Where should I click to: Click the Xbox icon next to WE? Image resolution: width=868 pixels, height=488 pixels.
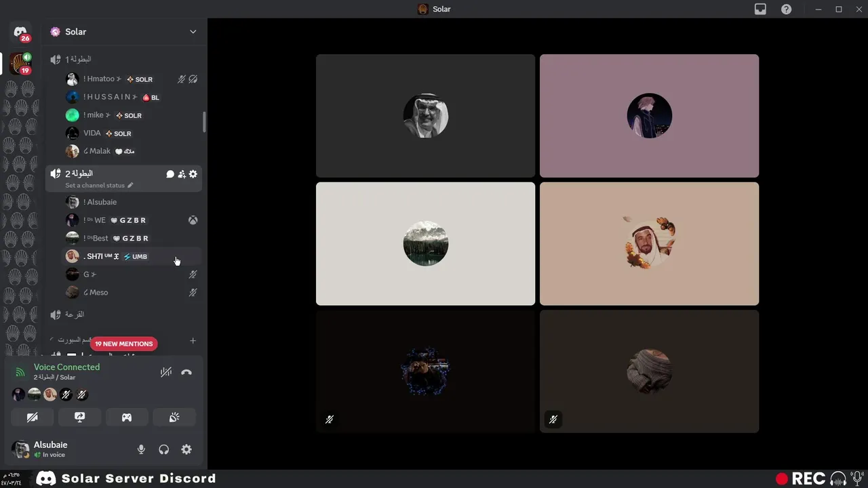click(x=193, y=220)
